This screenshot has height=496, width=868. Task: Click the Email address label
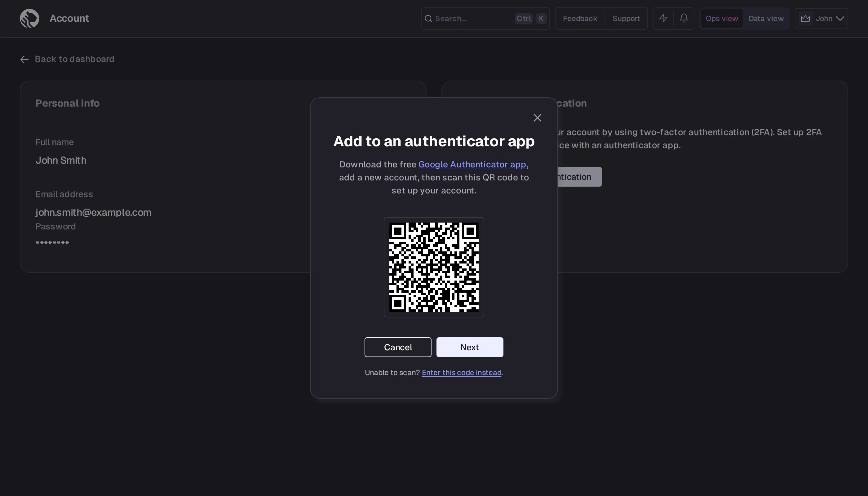[64, 194]
